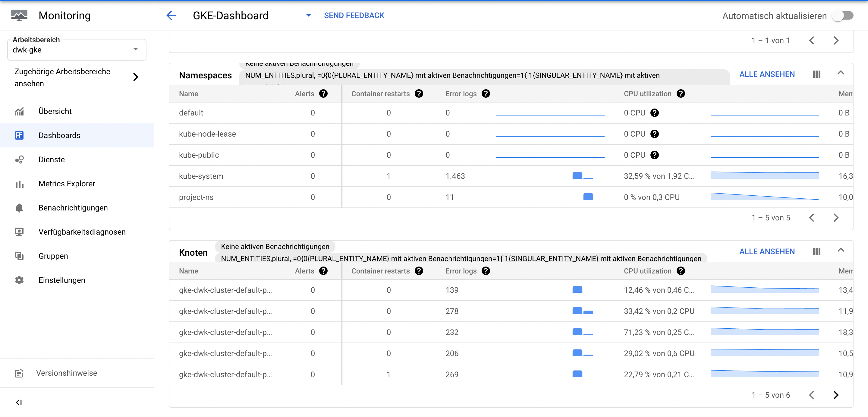
Task: Open column settings icon in Knoten section
Action: 816,251
